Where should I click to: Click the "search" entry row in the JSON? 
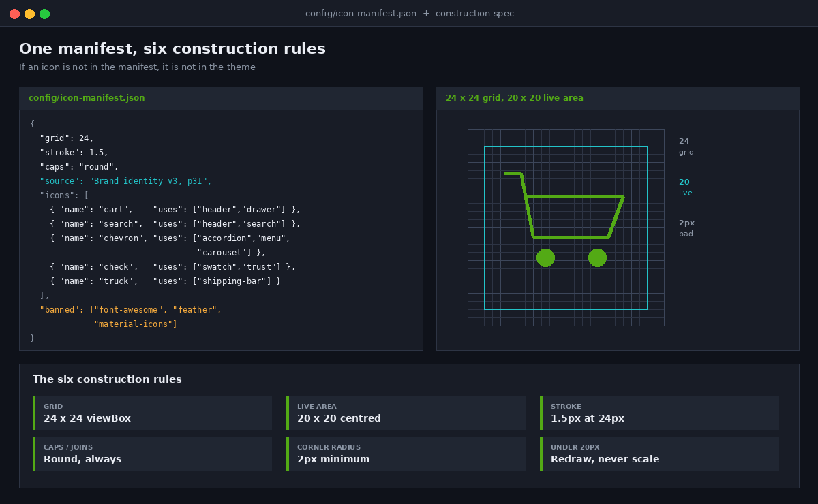click(x=175, y=224)
